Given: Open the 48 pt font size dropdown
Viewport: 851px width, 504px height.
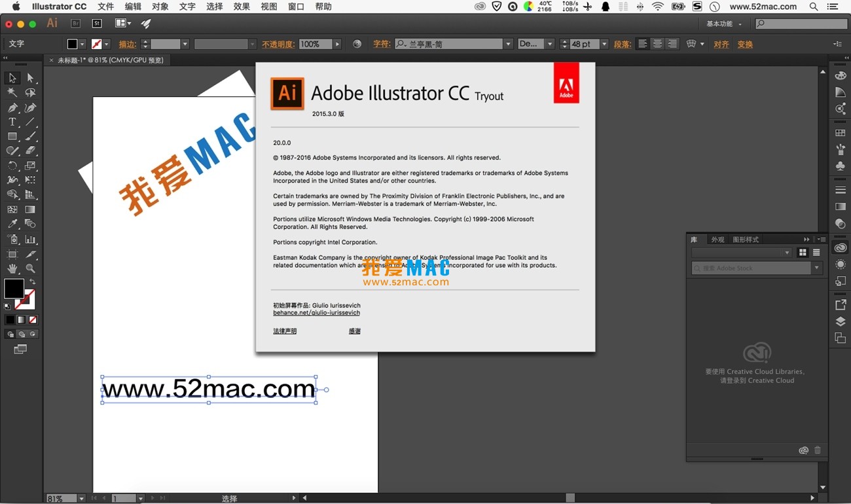Looking at the screenshot, I should point(604,44).
